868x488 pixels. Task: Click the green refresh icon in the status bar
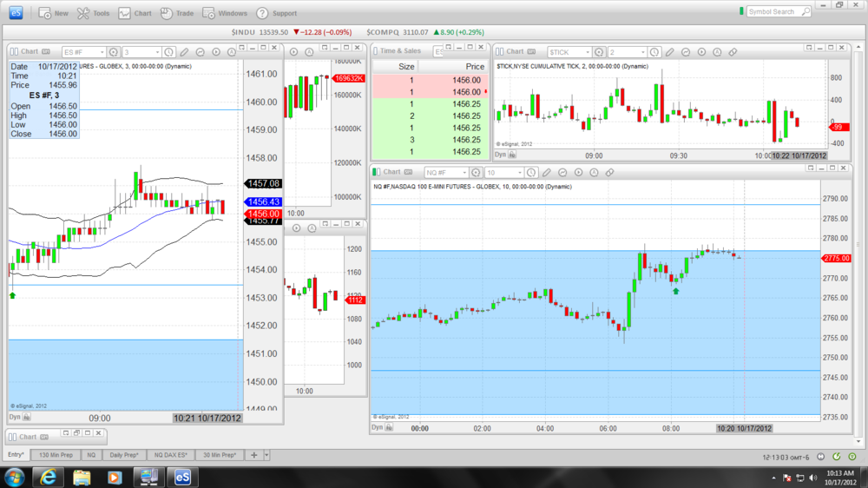pyautogui.click(x=837, y=457)
